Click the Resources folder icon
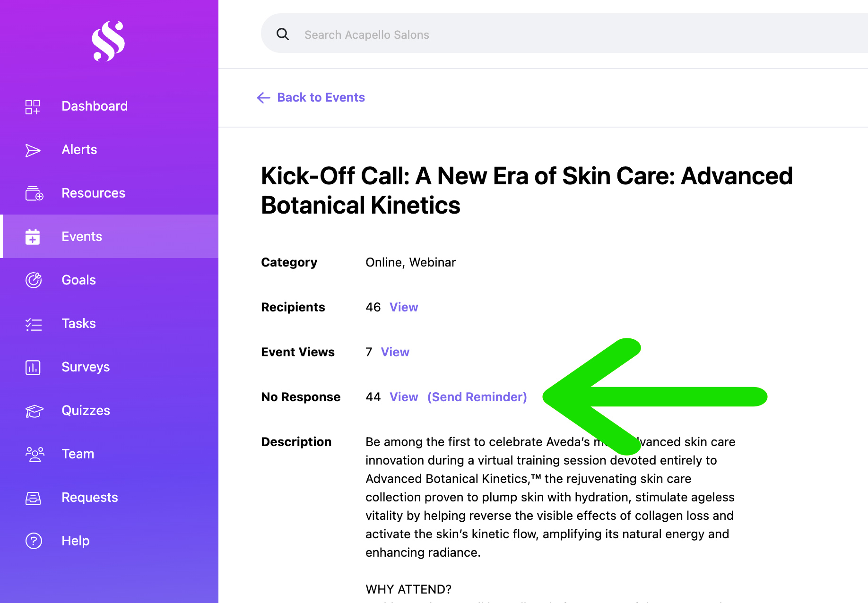 [x=34, y=193]
